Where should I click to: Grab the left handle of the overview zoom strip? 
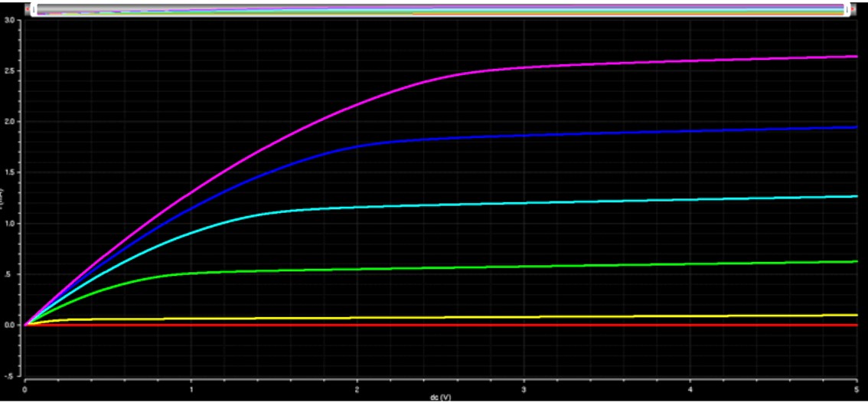click(x=33, y=10)
